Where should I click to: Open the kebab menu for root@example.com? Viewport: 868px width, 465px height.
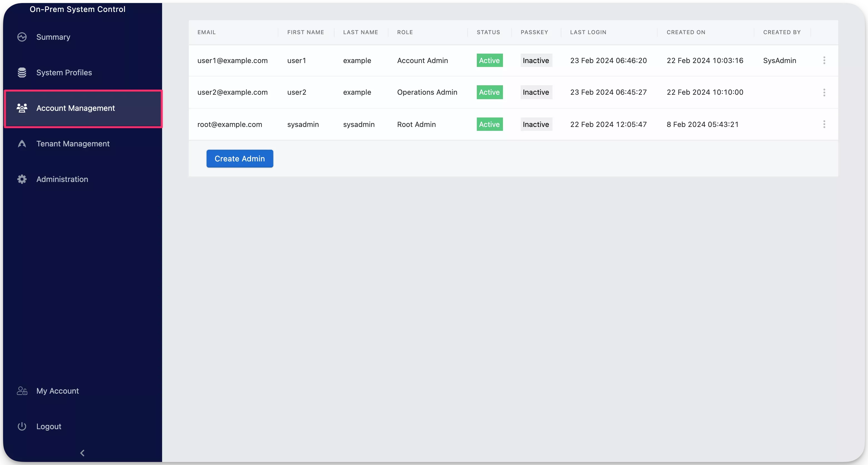click(825, 124)
